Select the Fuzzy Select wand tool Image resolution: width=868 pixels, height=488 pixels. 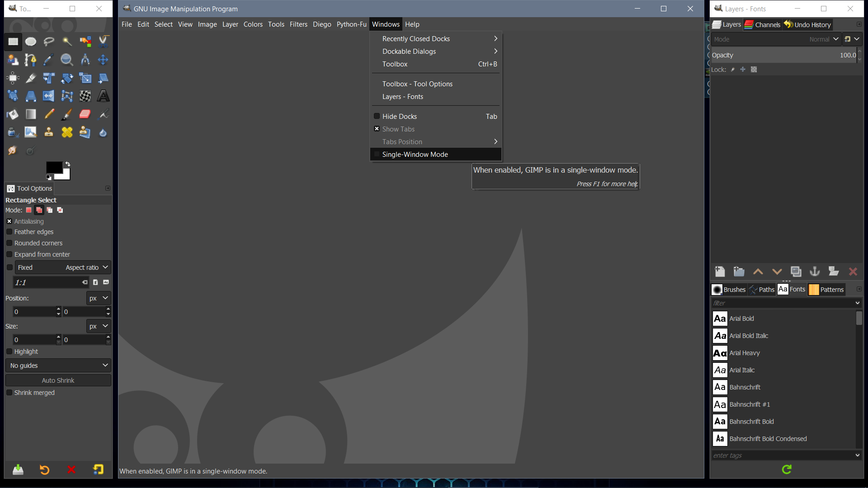click(x=67, y=42)
